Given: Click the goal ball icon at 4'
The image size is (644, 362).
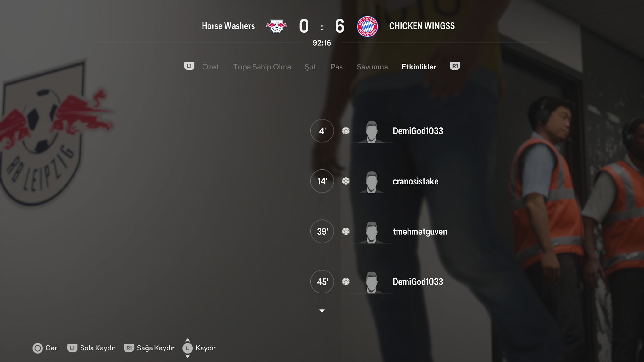Looking at the screenshot, I should (346, 131).
